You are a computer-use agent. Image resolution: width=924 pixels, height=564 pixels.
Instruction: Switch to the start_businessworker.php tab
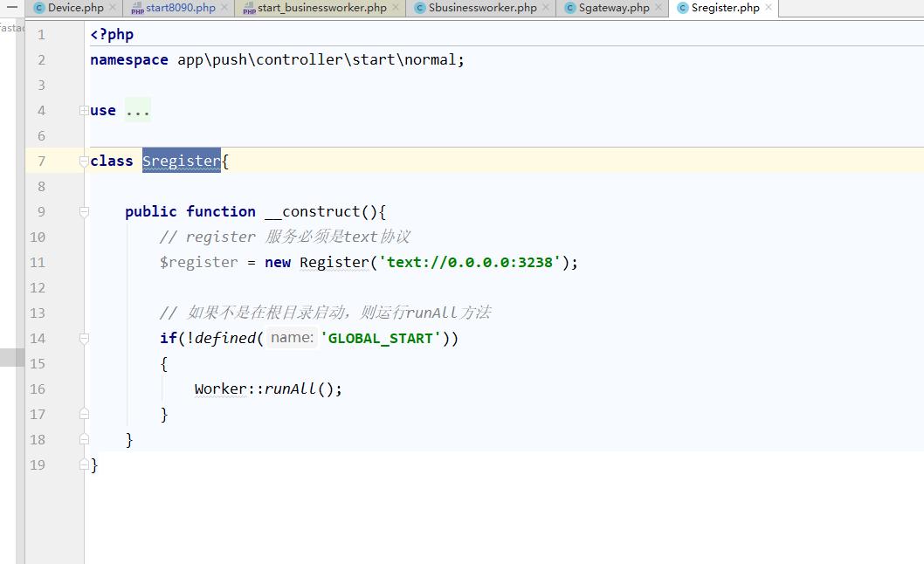pos(321,8)
